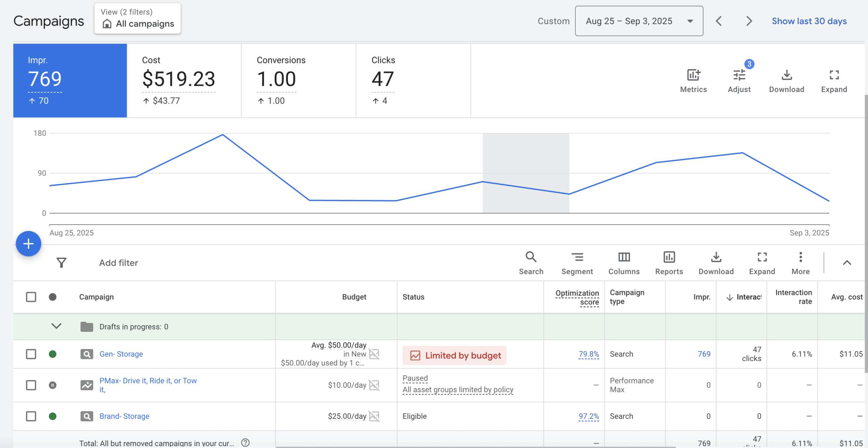Click the Show last 30 days link
The width and height of the screenshot is (868, 448).
pos(809,21)
